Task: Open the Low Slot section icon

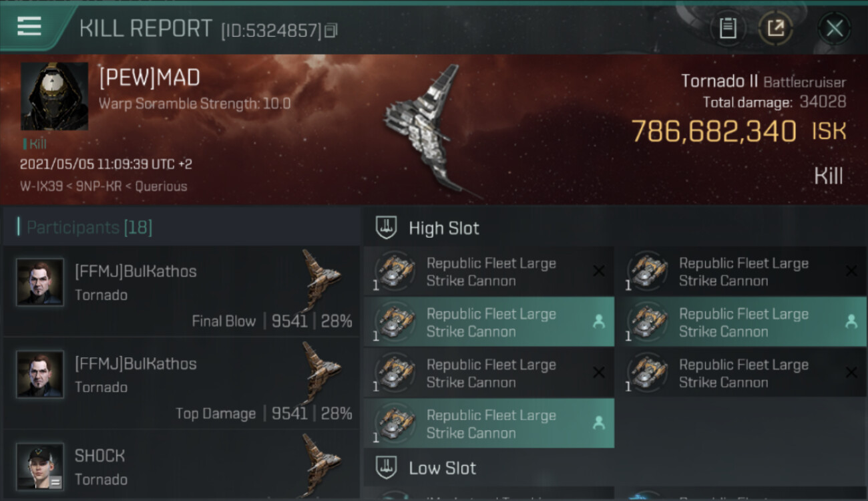Action: tap(387, 468)
